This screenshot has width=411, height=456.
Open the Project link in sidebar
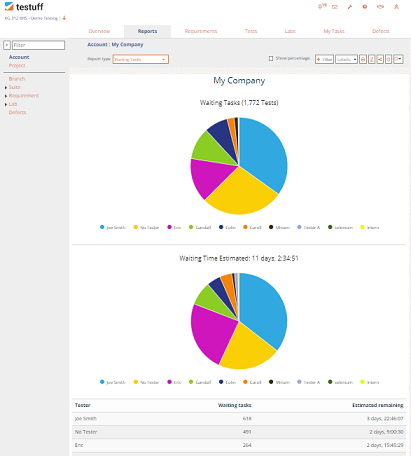pyautogui.click(x=17, y=65)
